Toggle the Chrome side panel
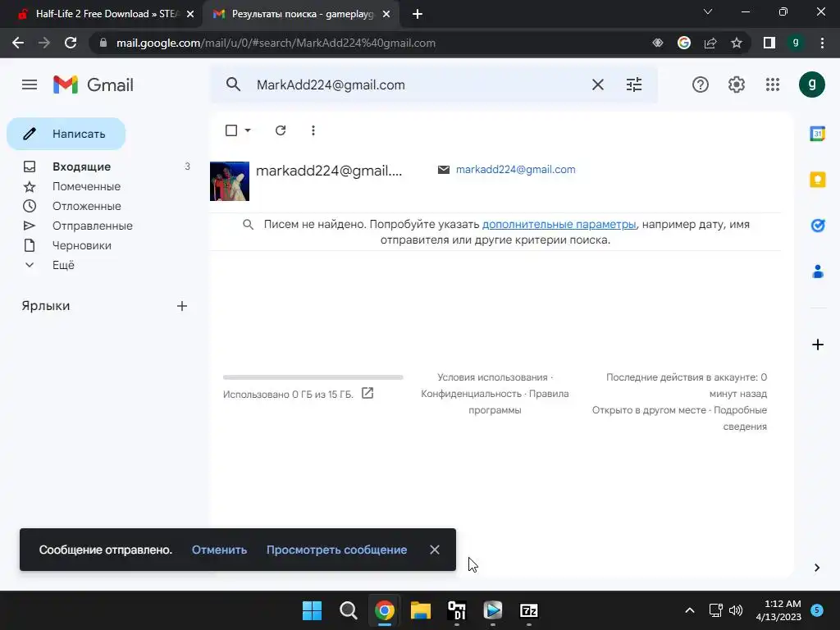 click(x=769, y=43)
